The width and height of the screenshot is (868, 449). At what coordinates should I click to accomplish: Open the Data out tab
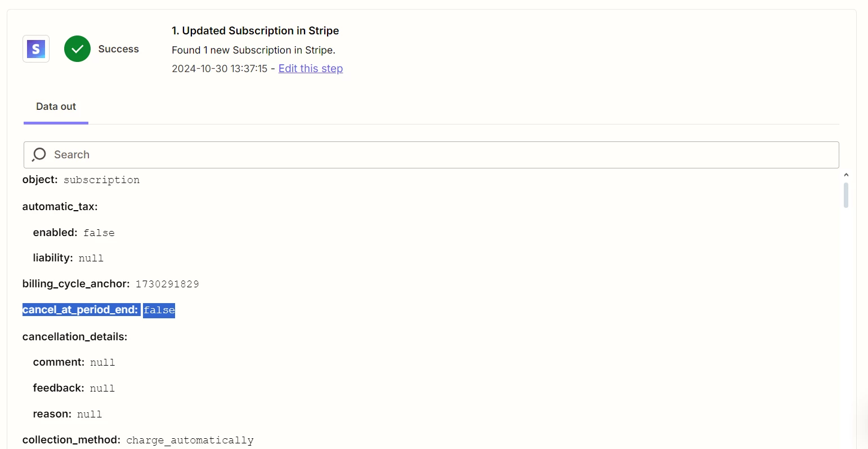tap(56, 106)
